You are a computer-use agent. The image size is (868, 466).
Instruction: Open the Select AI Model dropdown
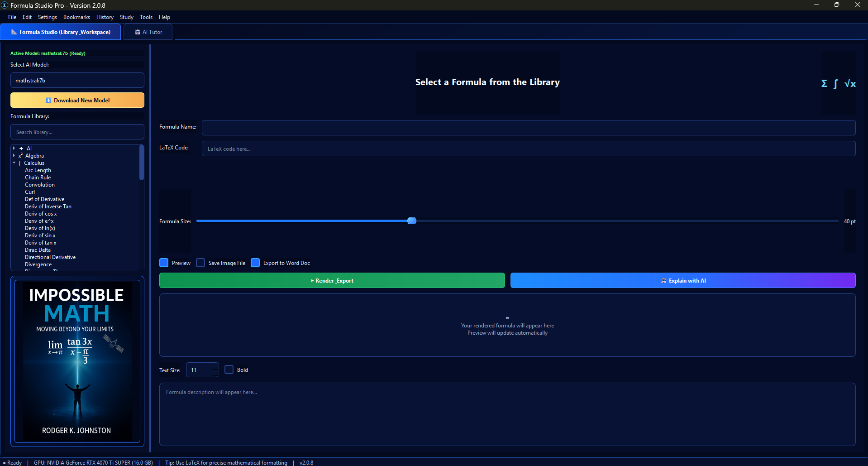point(77,81)
